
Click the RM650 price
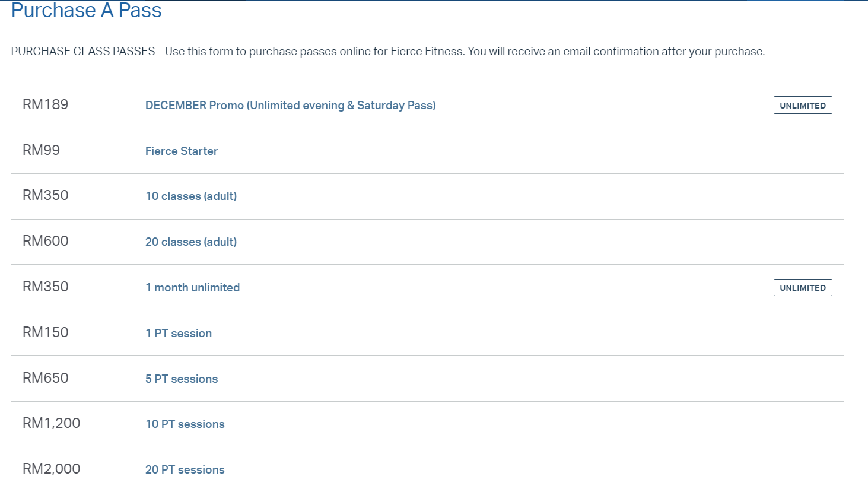click(45, 378)
